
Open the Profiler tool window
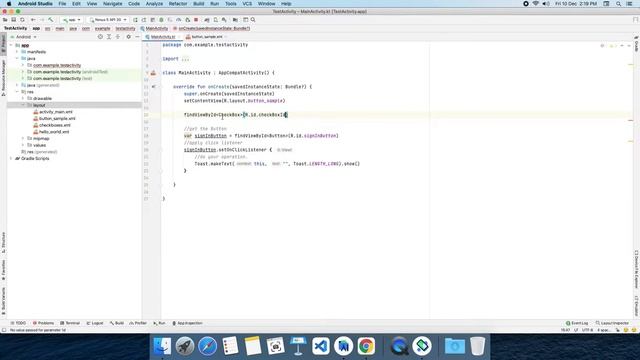[138, 323]
